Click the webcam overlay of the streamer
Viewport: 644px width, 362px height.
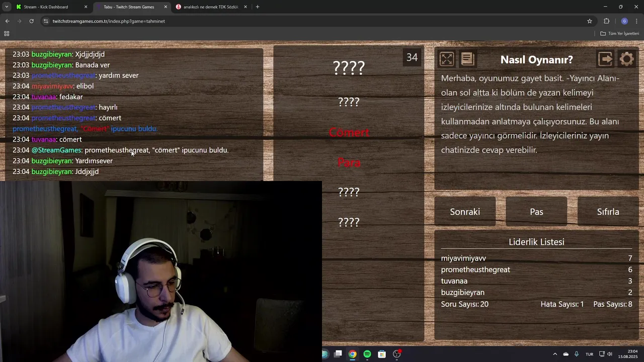click(x=161, y=271)
